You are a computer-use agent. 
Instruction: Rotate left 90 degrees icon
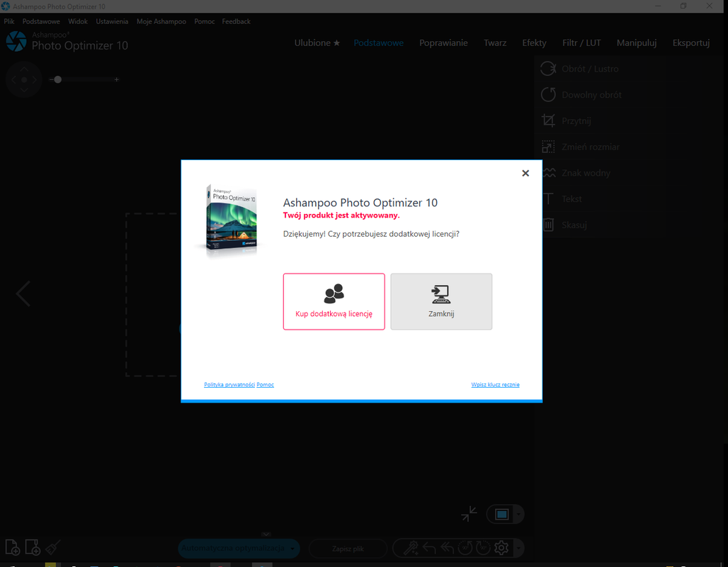point(465,548)
